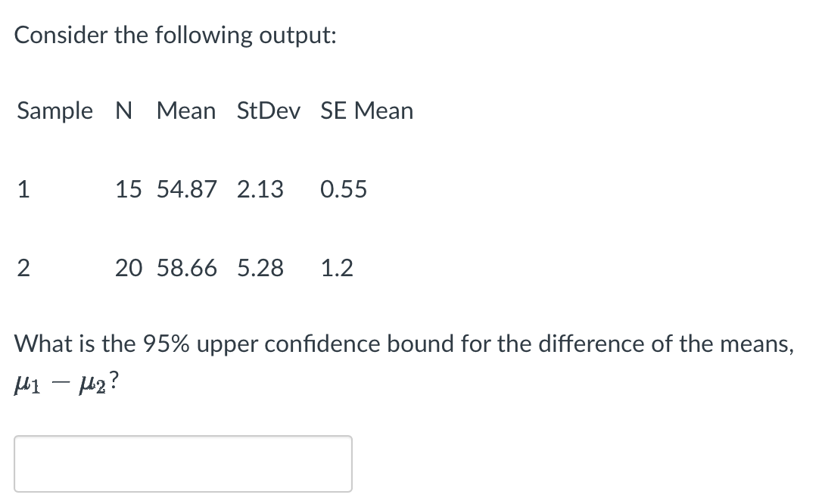Select Sample 1 row label
Image resolution: width=822 pixels, height=504 pixels.
(23, 190)
